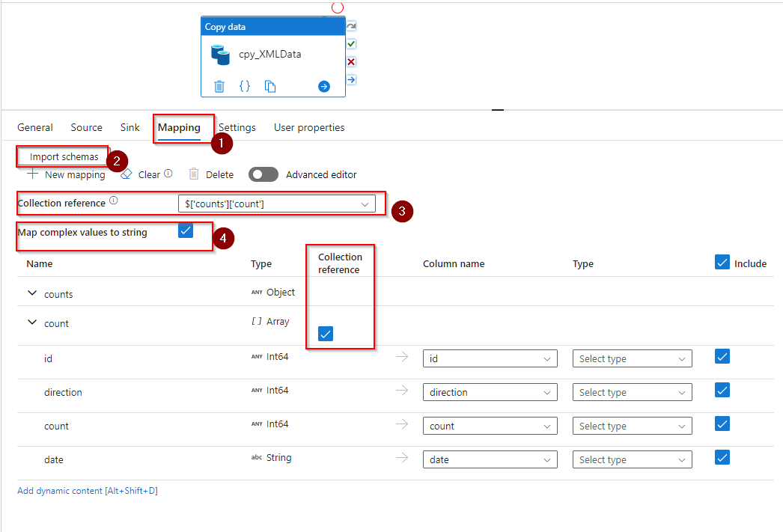Select the date source field name
The width and height of the screenshot is (783, 532).
click(x=53, y=459)
